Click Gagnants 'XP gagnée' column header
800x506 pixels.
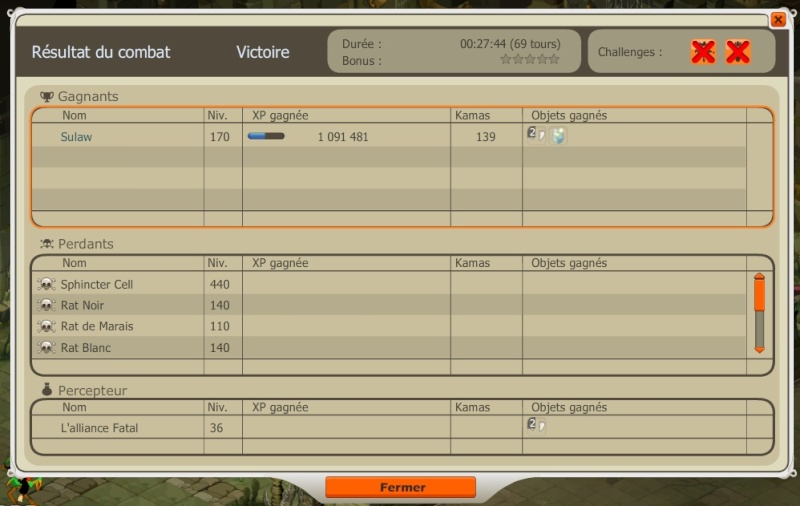280,115
